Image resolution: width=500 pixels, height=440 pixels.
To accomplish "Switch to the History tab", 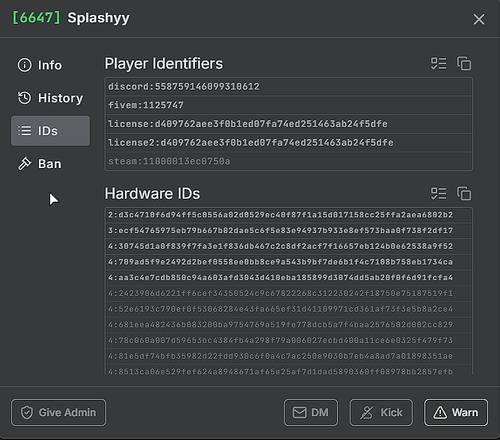I will tap(50, 98).
